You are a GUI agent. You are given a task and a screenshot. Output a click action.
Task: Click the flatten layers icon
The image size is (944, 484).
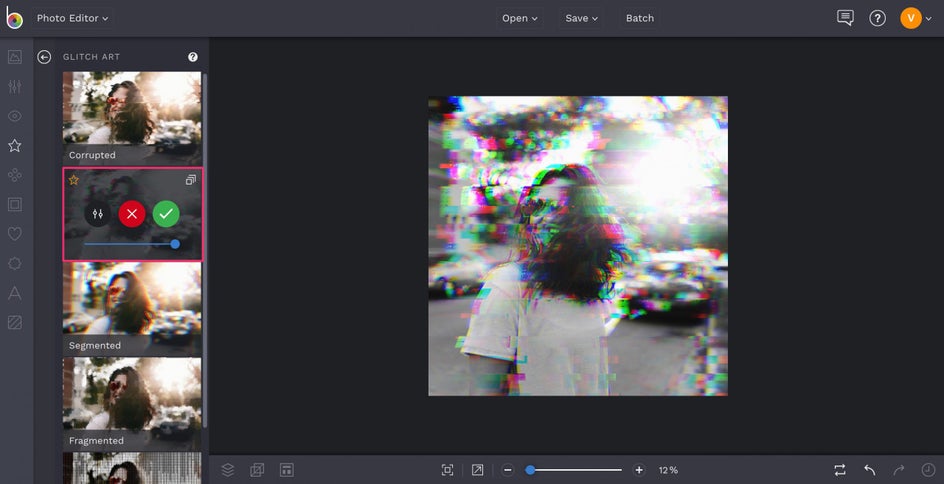click(x=257, y=470)
